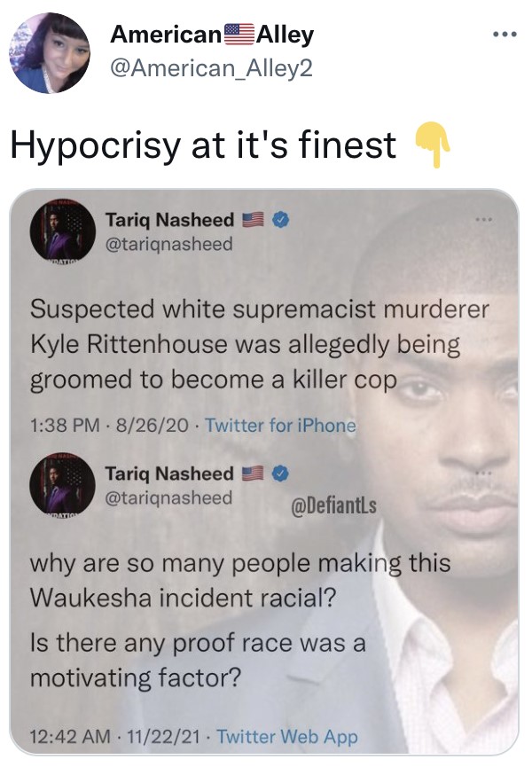The height and width of the screenshot is (775, 532).
Task: Open the tweet's three-dot more menu
Action: pyautogui.click(x=505, y=35)
